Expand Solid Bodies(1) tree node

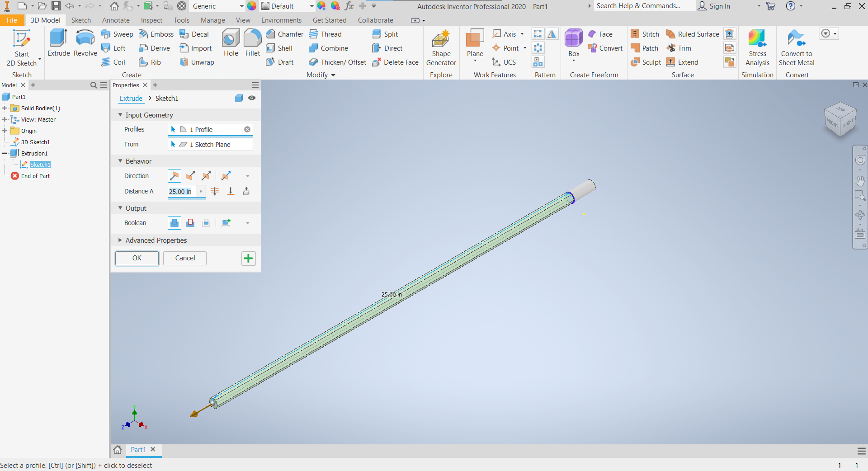tap(5, 108)
